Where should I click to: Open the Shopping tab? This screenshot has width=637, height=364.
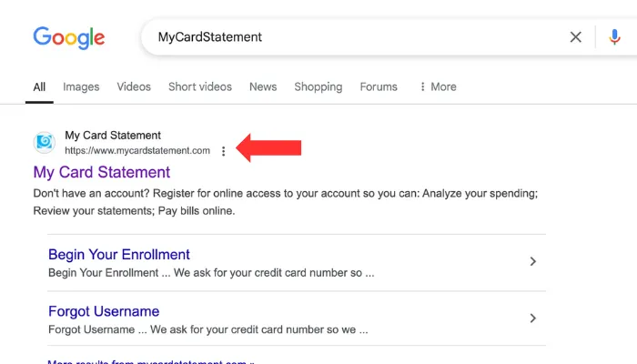318,87
